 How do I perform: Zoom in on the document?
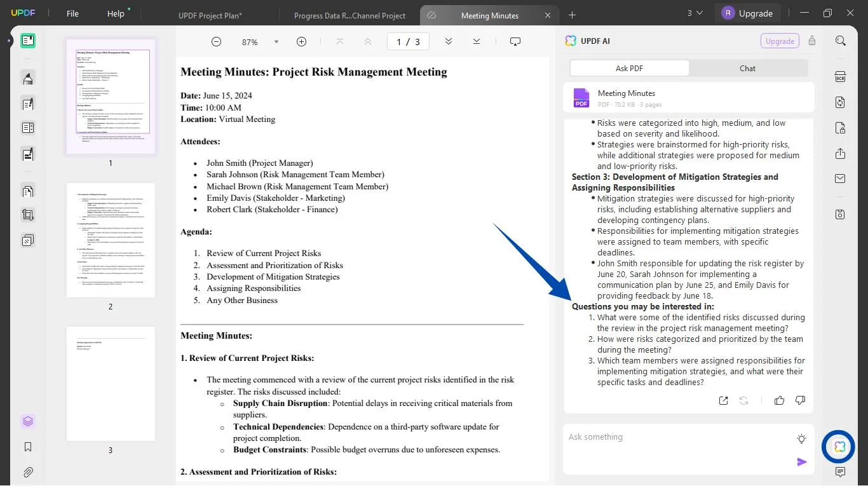tap(301, 42)
